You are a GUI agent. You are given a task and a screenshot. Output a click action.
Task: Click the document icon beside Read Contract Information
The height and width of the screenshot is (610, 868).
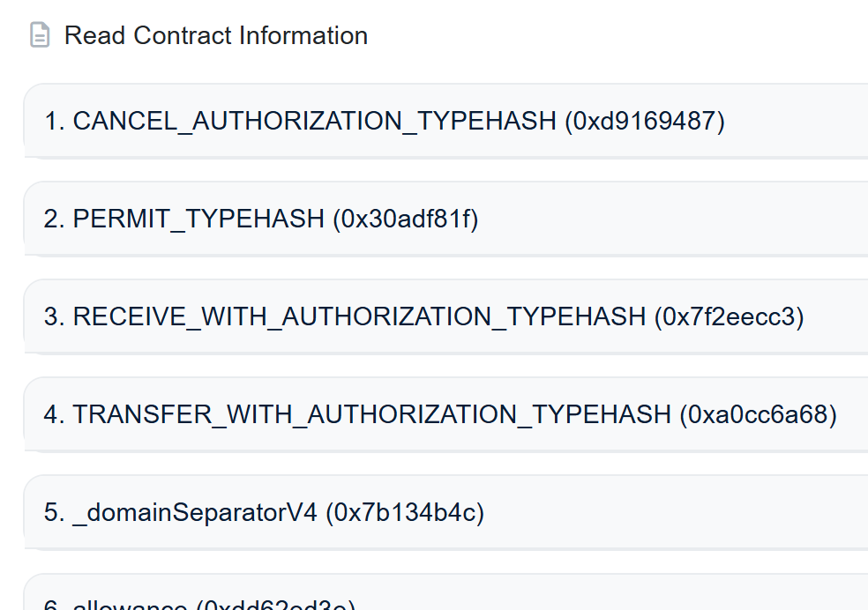coord(40,35)
